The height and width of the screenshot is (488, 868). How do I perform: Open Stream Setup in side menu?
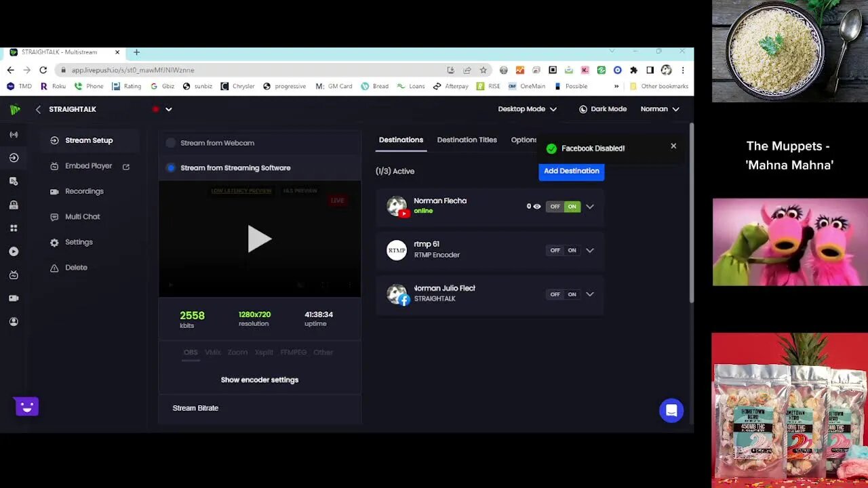coord(89,140)
